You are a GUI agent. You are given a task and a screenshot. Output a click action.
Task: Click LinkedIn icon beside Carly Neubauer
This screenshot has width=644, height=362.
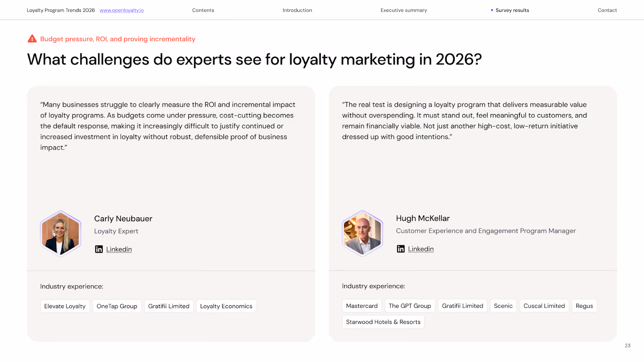click(99, 249)
